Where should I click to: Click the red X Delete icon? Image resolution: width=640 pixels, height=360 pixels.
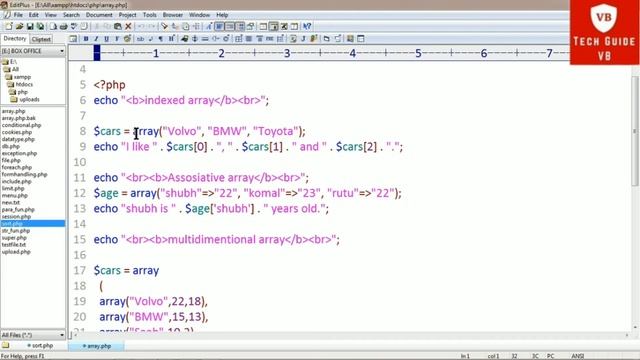[x=128, y=27]
